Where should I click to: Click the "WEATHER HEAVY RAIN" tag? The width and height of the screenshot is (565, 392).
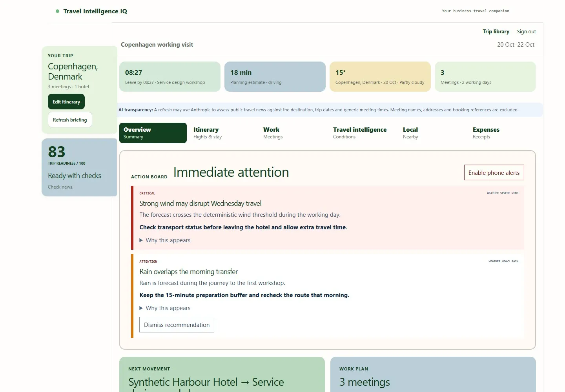(503, 261)
